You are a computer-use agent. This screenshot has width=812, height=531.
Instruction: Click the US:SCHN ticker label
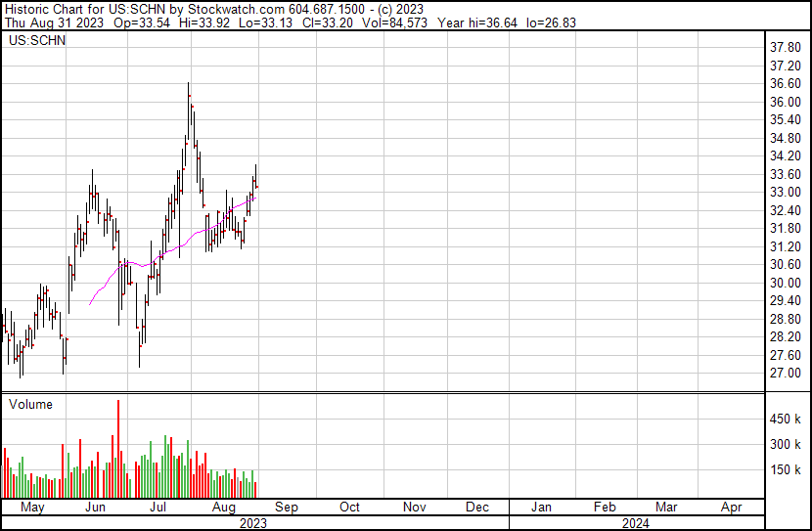pos(37,41)
